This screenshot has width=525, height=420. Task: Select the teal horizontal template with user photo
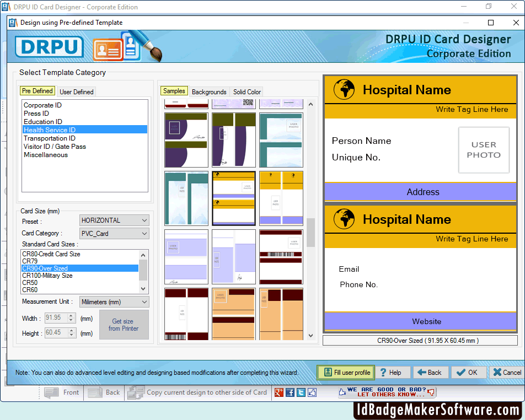[281, 140]
